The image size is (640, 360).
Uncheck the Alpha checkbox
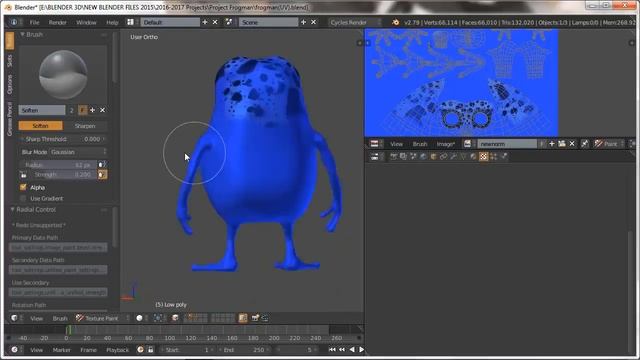23,187
